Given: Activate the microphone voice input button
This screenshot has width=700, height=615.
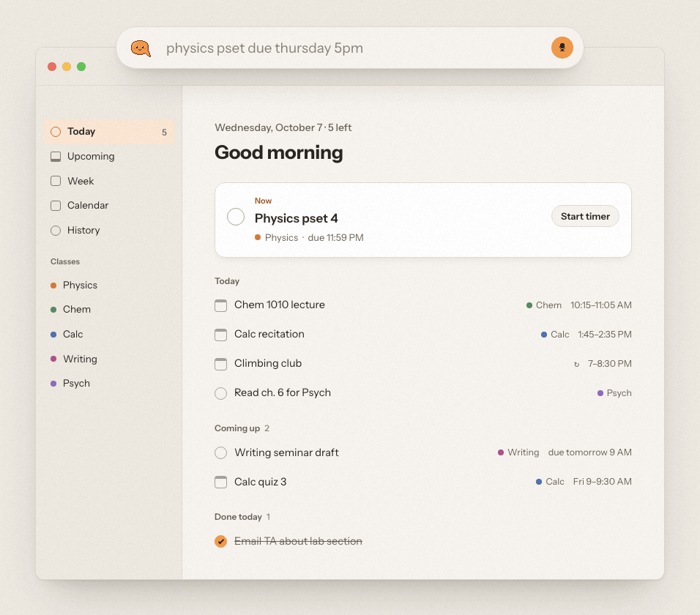Looking at the screenshot, I should [562, 48].
